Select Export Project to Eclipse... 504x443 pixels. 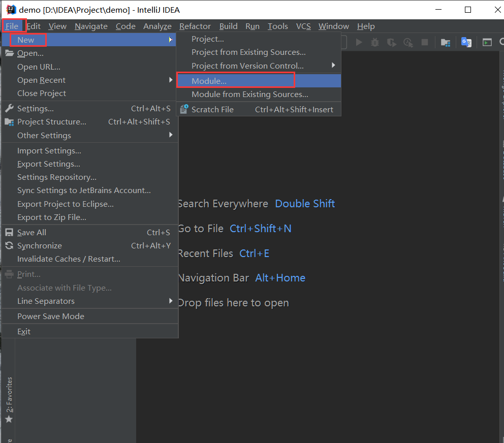pos(89,204)
